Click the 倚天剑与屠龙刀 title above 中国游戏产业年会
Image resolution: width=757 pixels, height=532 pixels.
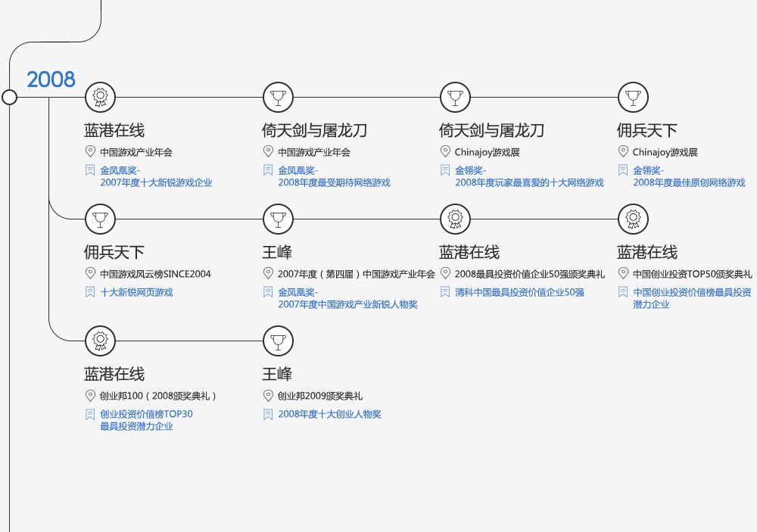point(315,130)
